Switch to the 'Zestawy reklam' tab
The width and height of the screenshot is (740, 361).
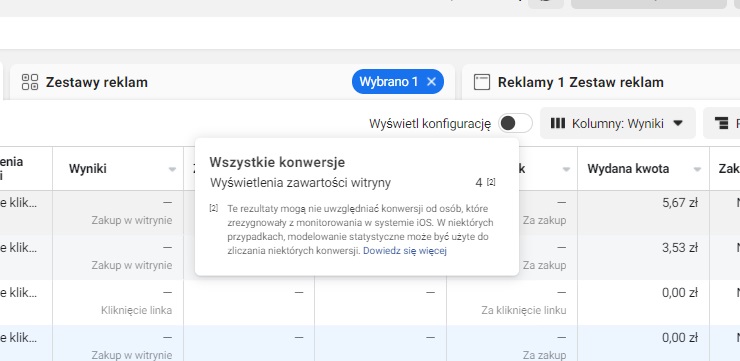(97, 82)
